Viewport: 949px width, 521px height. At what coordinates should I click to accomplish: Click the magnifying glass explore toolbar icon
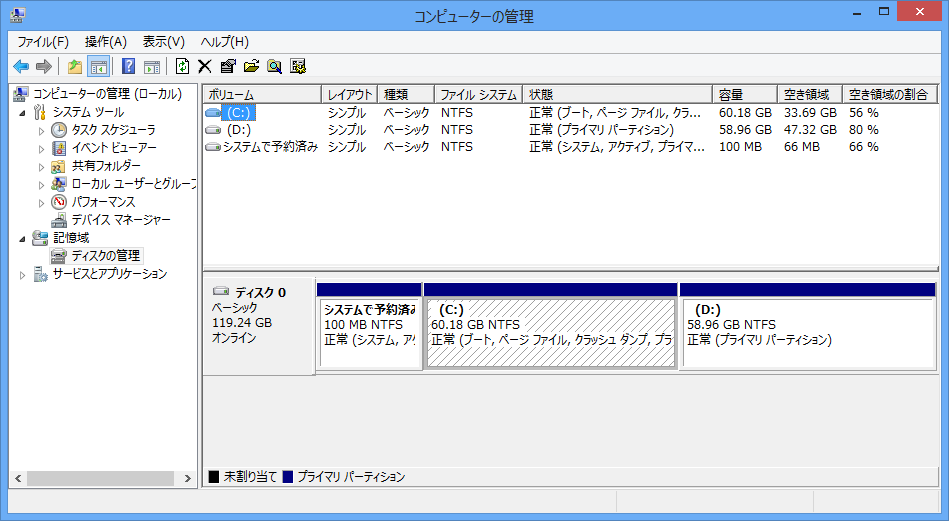(x=274, y=67)
